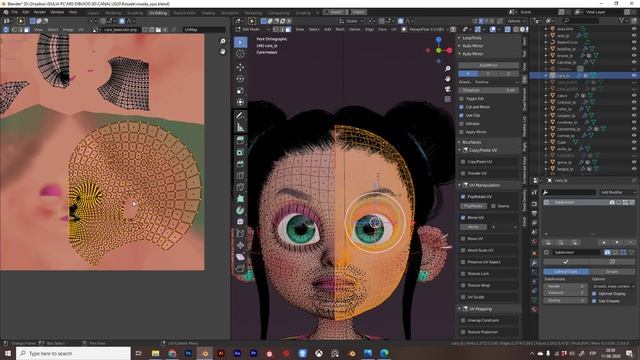Click the blue Z axis on navigation gizmo

(x=438, y=40)
